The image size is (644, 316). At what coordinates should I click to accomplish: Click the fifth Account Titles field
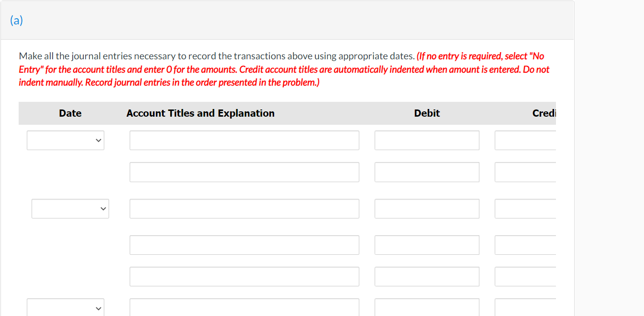tap(244, 276)
